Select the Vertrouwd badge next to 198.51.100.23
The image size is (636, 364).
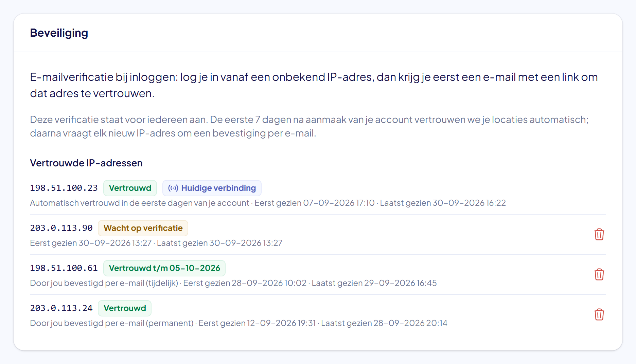click(x=130, y=188)
